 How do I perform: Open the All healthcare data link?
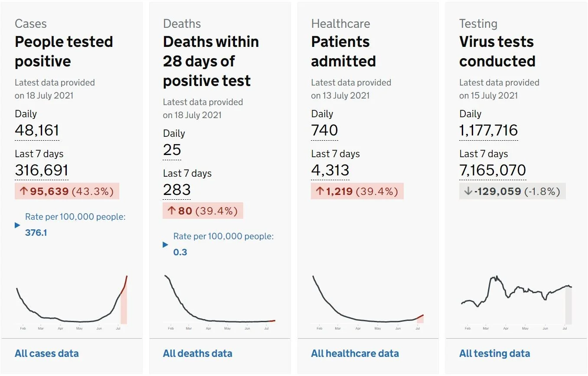(355, 353)
